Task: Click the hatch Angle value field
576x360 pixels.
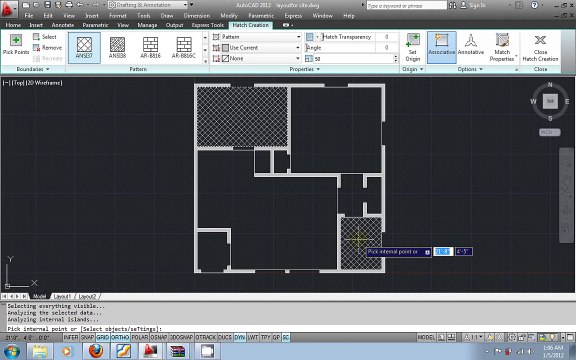Action: click(x=386, y=48)
